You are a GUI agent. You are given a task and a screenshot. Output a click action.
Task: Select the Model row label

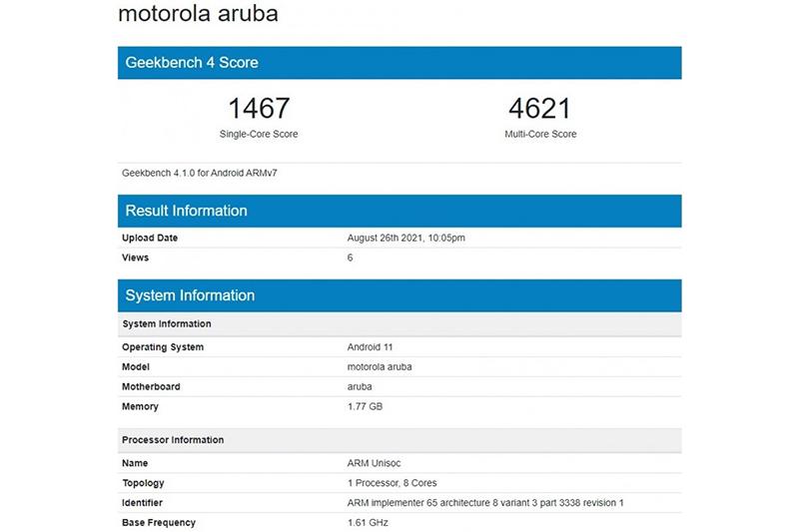[x=136, y=366]
